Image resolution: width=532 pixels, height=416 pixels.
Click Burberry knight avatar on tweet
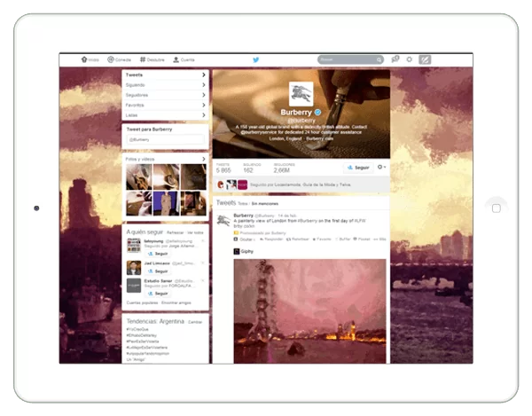click(223, 221)
